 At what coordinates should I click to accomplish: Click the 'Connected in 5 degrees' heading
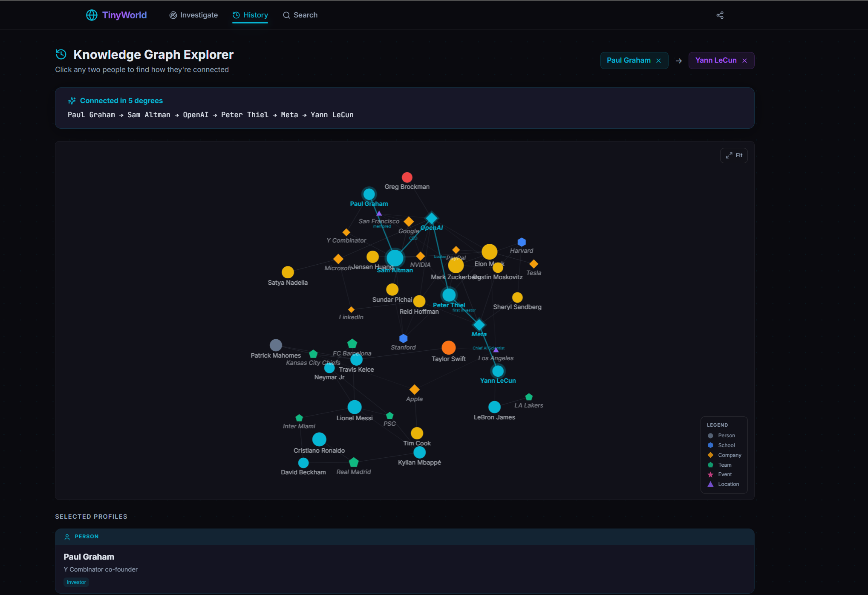[x=121, y=101]
